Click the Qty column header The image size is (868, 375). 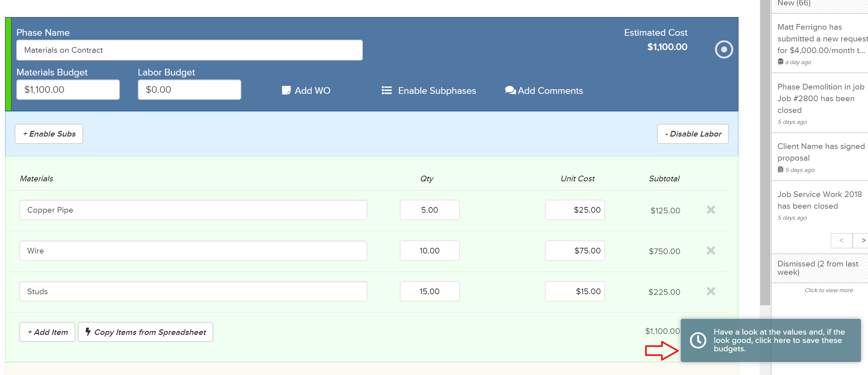click(426, 179)
